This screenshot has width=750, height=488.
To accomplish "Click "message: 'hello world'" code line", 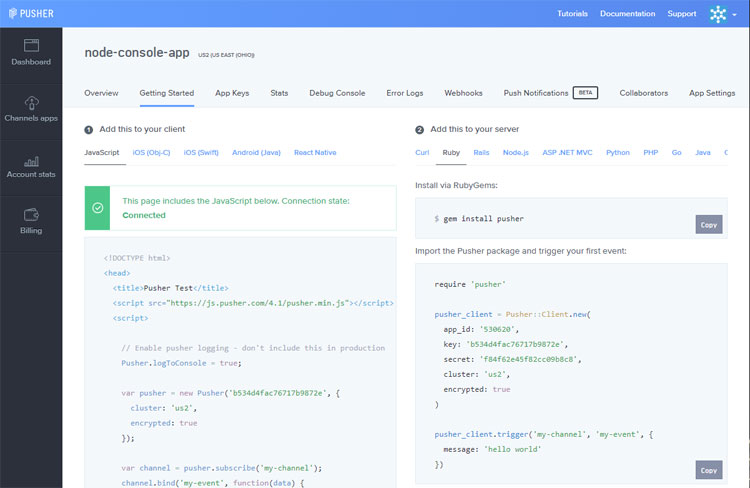I will pos(492,449).
